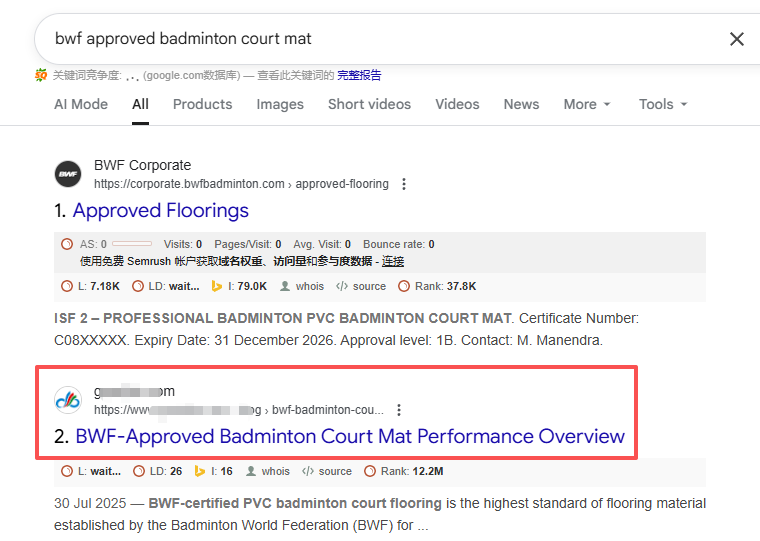
Task: Click the Rank: 37.8K icon
Action: click(x=403, y=286)
